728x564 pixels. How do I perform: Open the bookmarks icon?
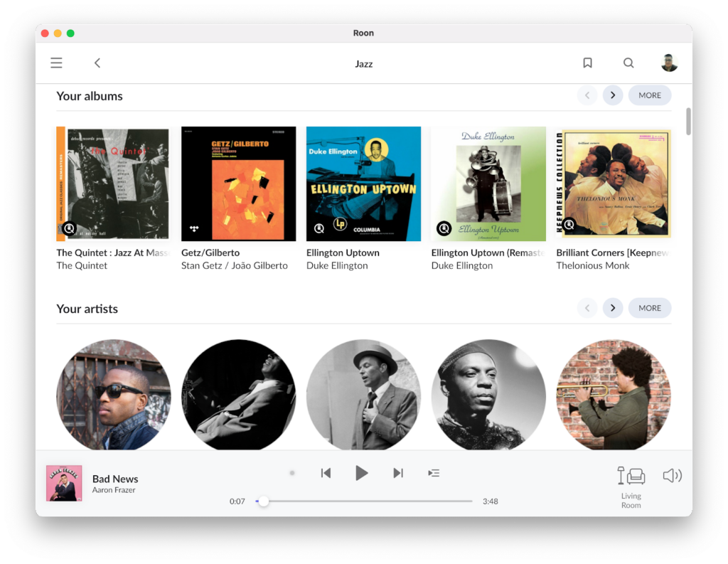click(587, 63)
